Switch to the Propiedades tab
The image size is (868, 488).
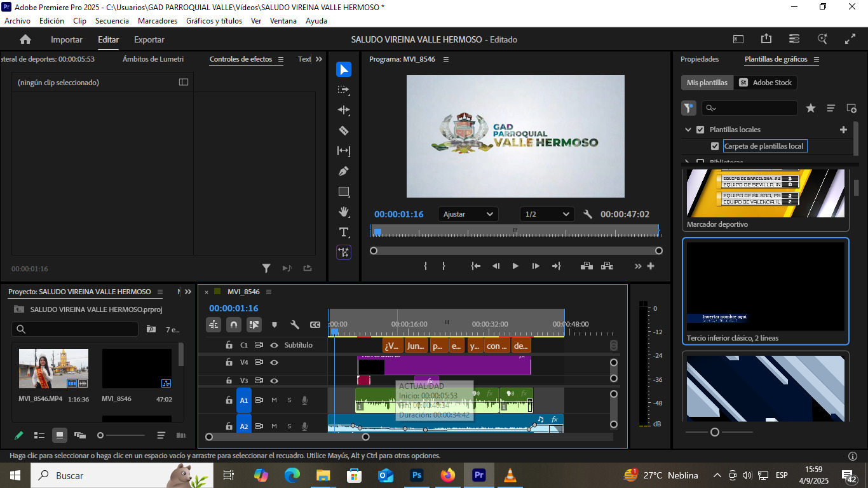[700, 59]
